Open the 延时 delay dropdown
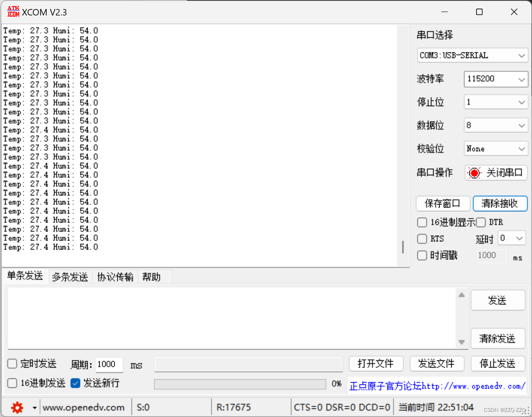The image size is (532, 417). [x=512, y=238]
